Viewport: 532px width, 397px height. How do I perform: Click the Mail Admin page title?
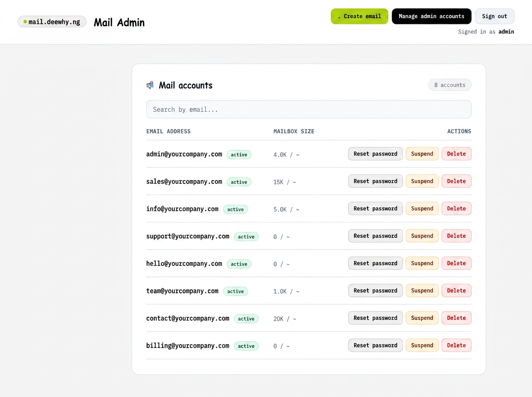click(119, 23)
